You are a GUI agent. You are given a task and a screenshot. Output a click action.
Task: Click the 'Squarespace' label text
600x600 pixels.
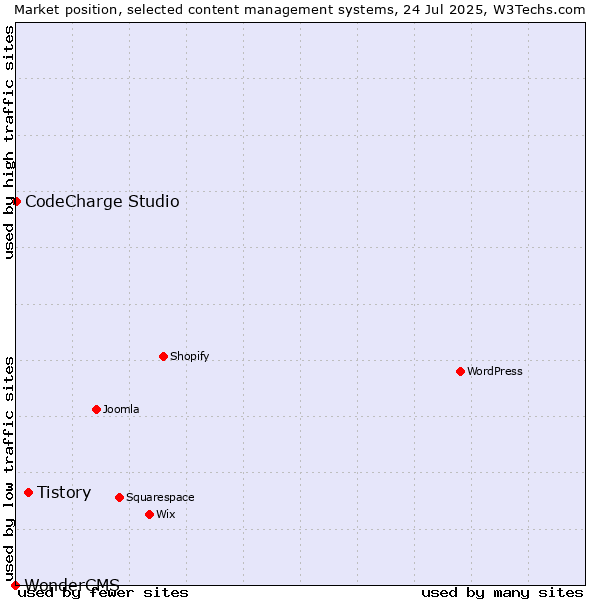[160, 497]
